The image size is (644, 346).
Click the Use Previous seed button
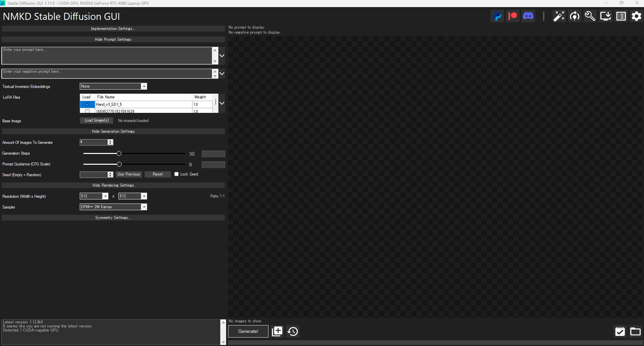129,174
